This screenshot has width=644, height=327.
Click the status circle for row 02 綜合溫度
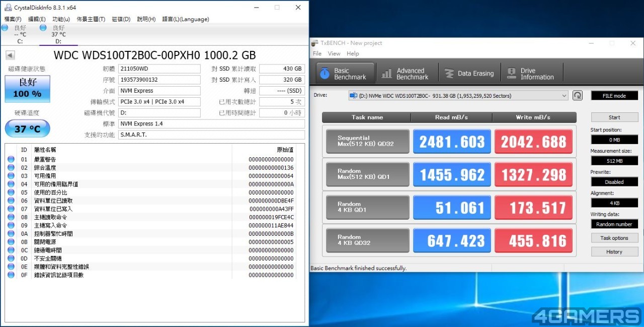click(11, 168)
